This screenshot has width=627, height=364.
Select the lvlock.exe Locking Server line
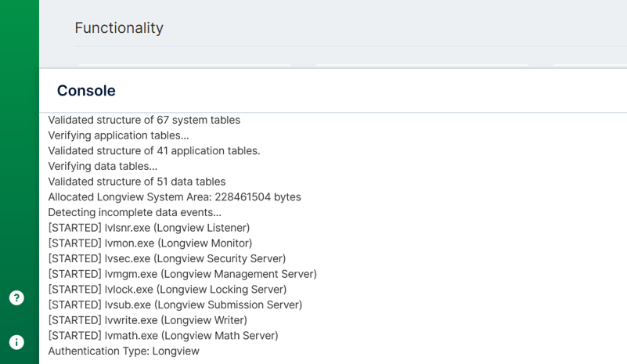[x=167, y=290]
